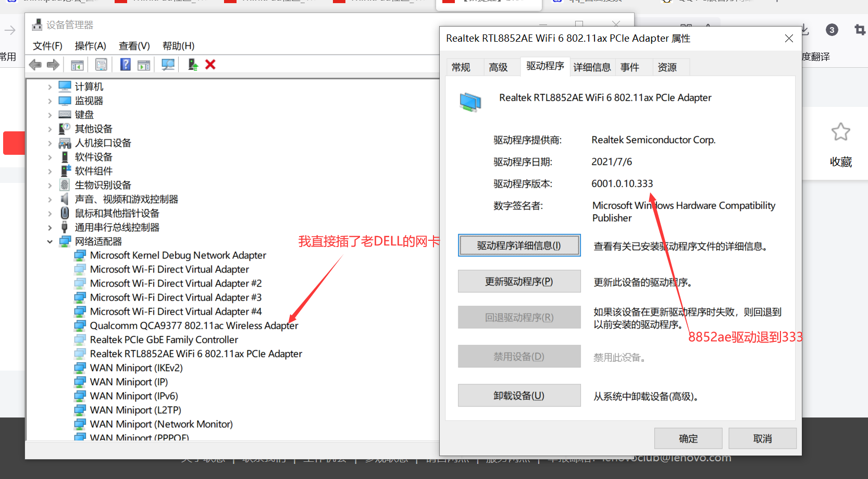Click the network adapter icon in properties dialog
Viewport: 868px width, 479px height.
click(470, 102)
